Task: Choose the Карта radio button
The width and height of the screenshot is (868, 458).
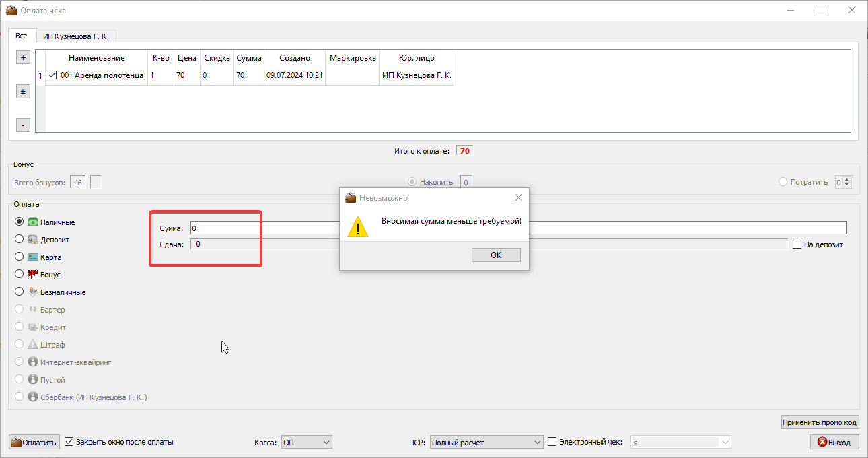Action: click(20, 257)
